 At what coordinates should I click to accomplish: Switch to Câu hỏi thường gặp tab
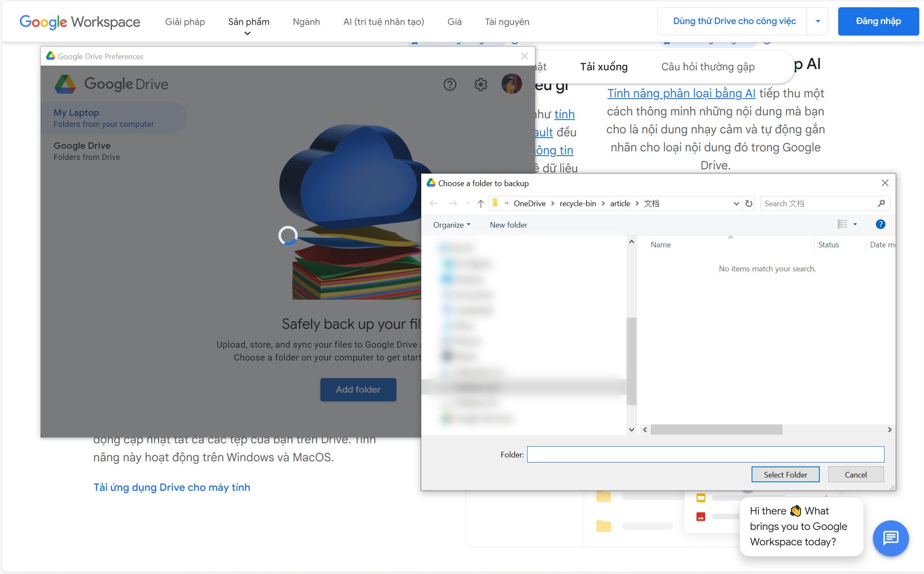708,67
